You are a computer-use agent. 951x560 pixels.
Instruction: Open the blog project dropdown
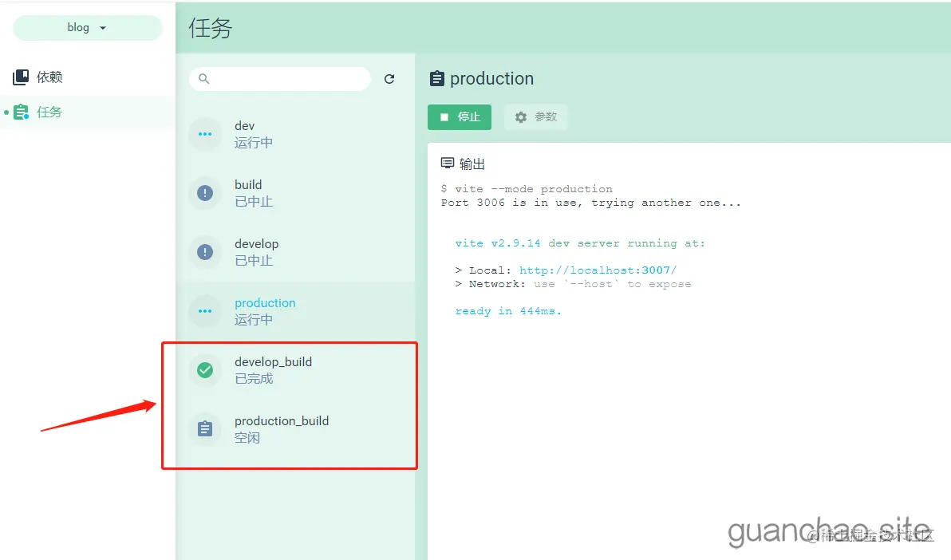click(x=87, y=27)
